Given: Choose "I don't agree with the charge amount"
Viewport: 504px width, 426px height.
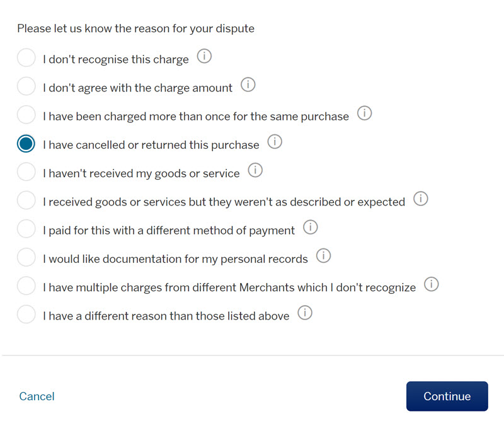Looking at the screenshot, I should [x=26, y=87].
